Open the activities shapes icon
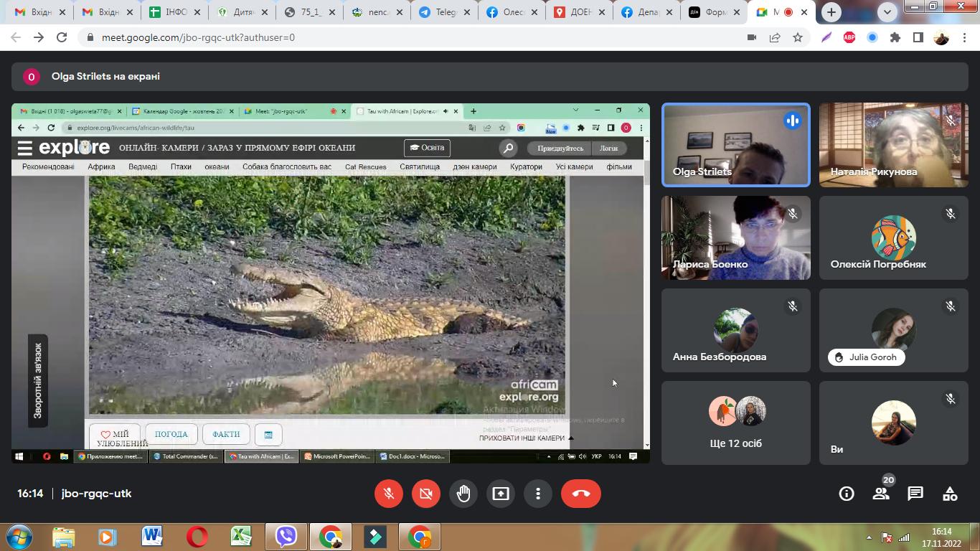This screenshot has width=980, height=551. click(x=950, y=494)
